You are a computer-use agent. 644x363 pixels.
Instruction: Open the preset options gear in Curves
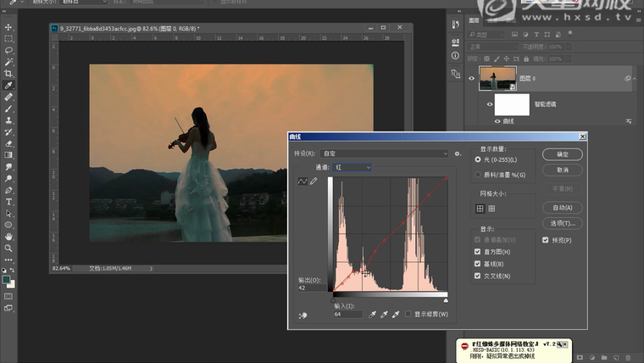pos(458,154)
